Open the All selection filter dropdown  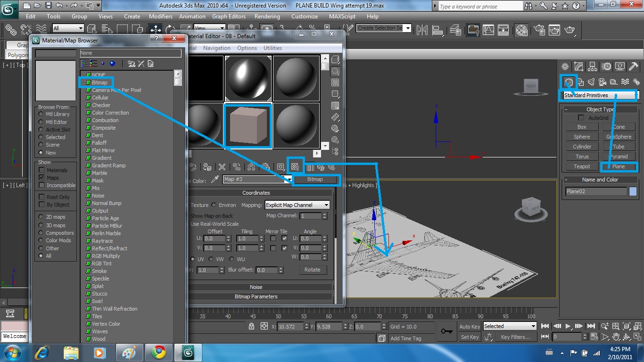pos(68,28)
